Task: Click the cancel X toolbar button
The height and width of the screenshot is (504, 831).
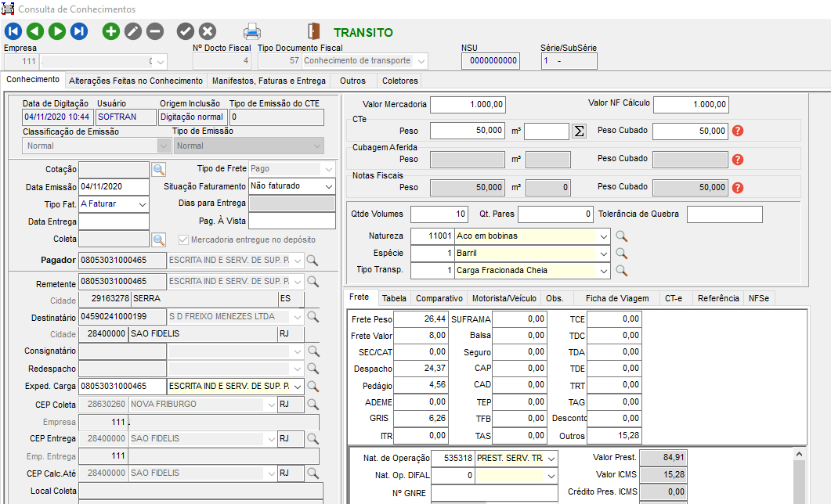Action: pos(208,31)
